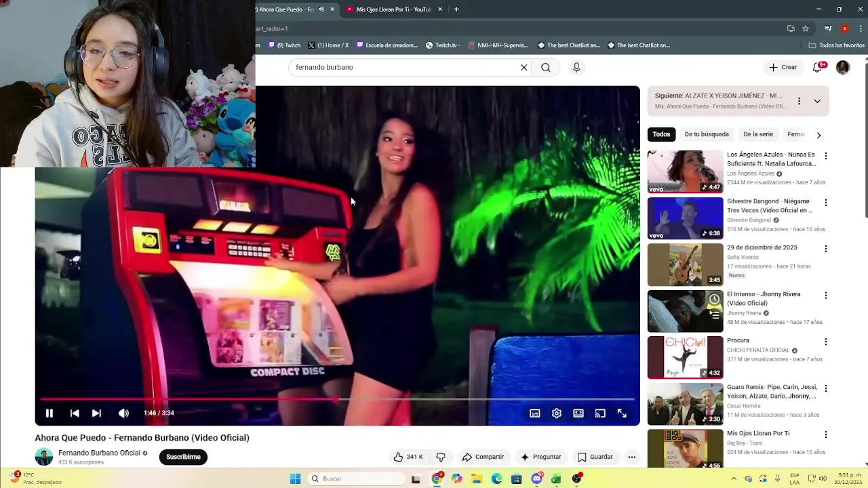
Task: Go to the previous video
Action: pyautogui.click(x=75, y=413)
